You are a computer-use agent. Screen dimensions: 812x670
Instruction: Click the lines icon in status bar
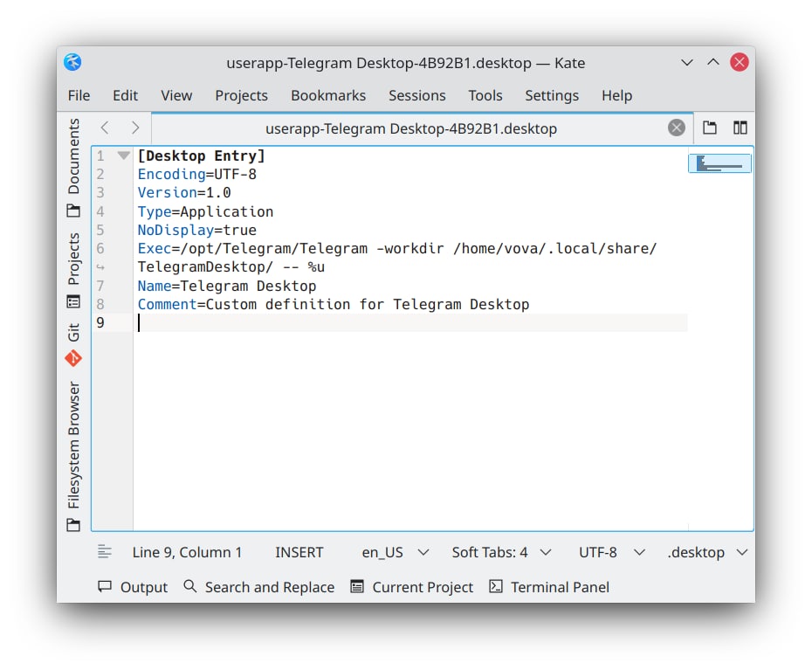(105, 552)
